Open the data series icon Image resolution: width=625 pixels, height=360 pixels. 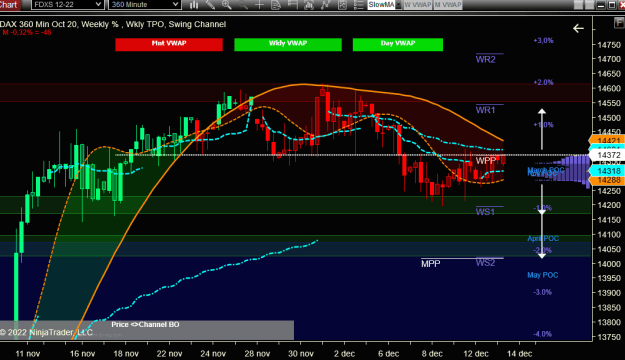[x=309, y=5]
